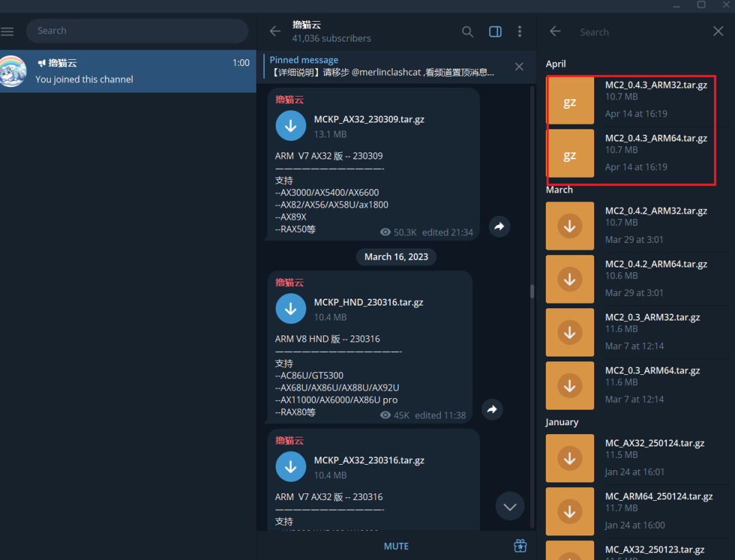Click the 'edited 21:34' timestamp
The image size is (735, 560).
[x=447, y=233]
